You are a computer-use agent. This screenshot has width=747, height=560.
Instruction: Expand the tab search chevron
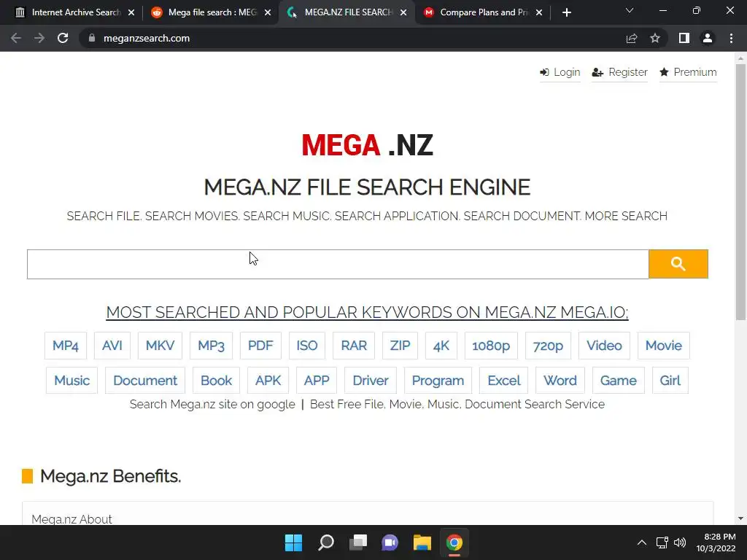tap(630, 10)
